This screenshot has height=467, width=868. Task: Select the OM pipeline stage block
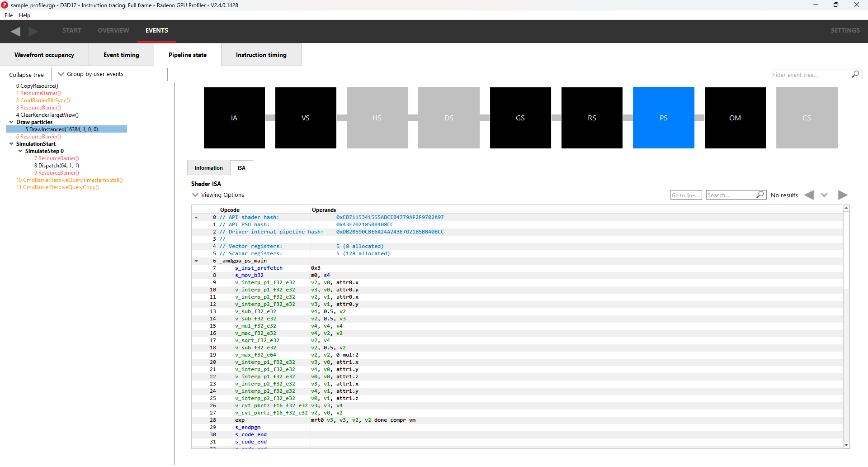point(735,118)
